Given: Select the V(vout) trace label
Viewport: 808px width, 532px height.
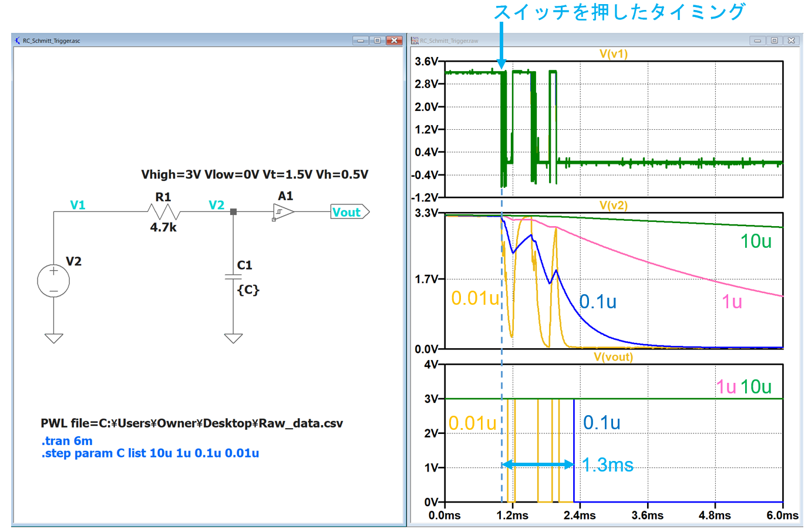Looking at the screenshot, I should [613, 357].
